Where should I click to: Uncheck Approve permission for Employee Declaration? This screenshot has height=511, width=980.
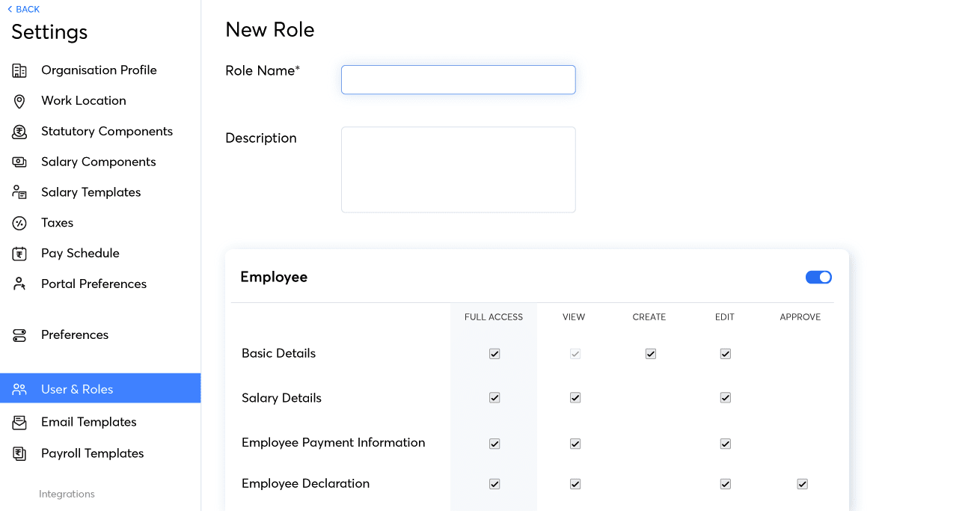click(803, 484)
